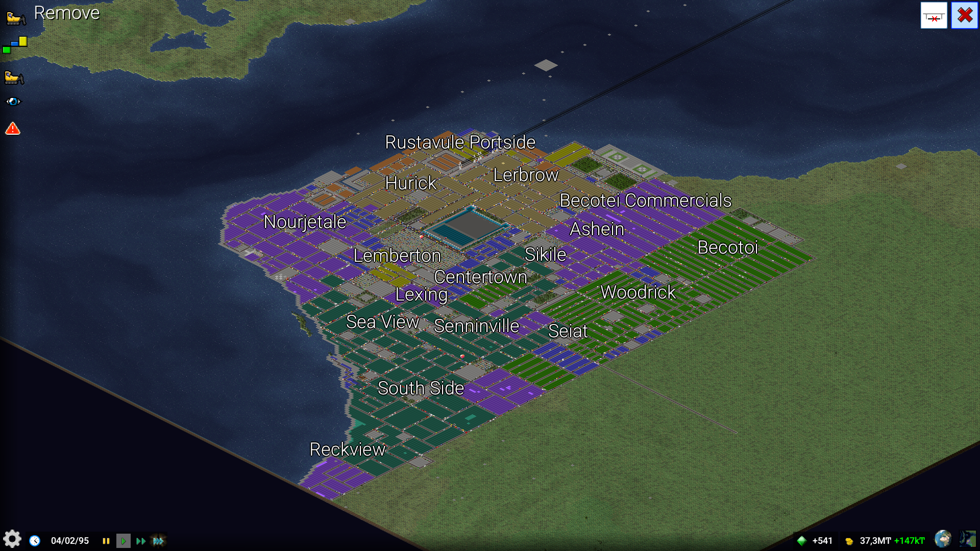The height and width of the screenshot is (551, 980).
Task: Click the Centertown district label
Action: (480, 277)
